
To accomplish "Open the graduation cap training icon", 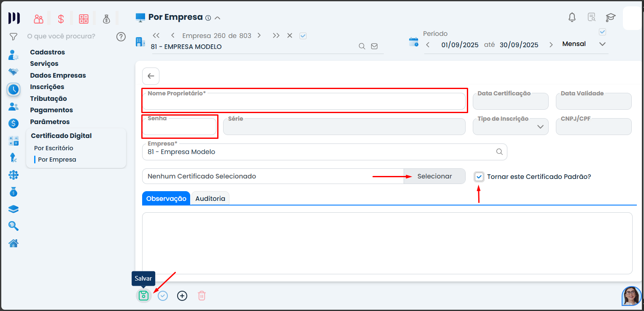I will 611,17.
